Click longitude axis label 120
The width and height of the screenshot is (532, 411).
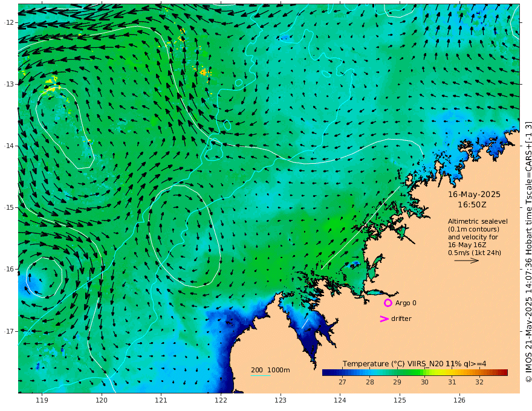[x=102, y=400]
